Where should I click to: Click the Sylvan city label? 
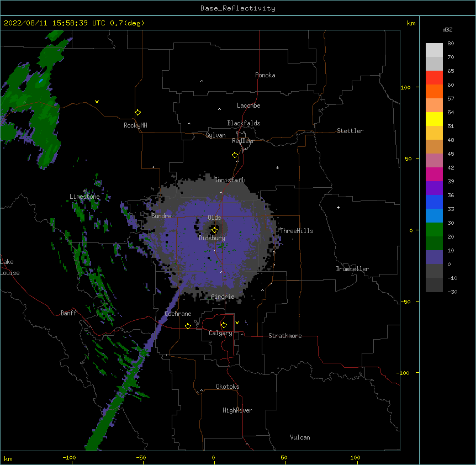click(x=215, y=135)
